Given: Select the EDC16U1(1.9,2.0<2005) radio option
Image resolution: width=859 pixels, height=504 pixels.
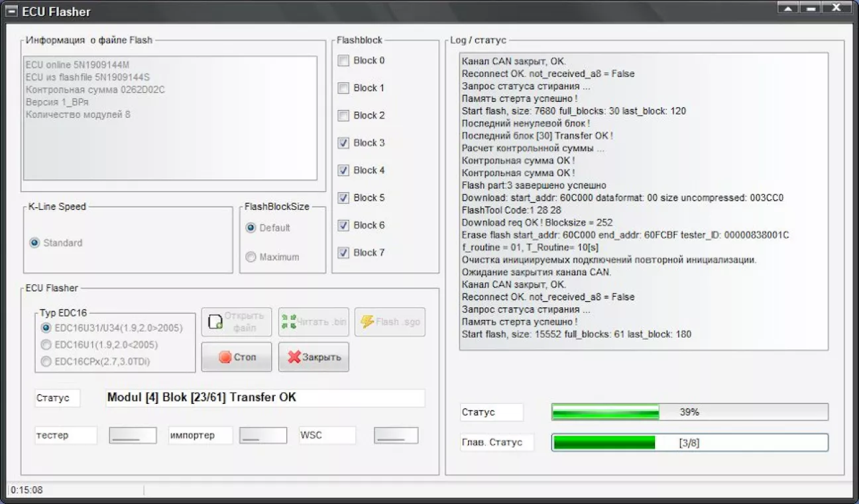Looking at the screenshot, I should 46,345.
